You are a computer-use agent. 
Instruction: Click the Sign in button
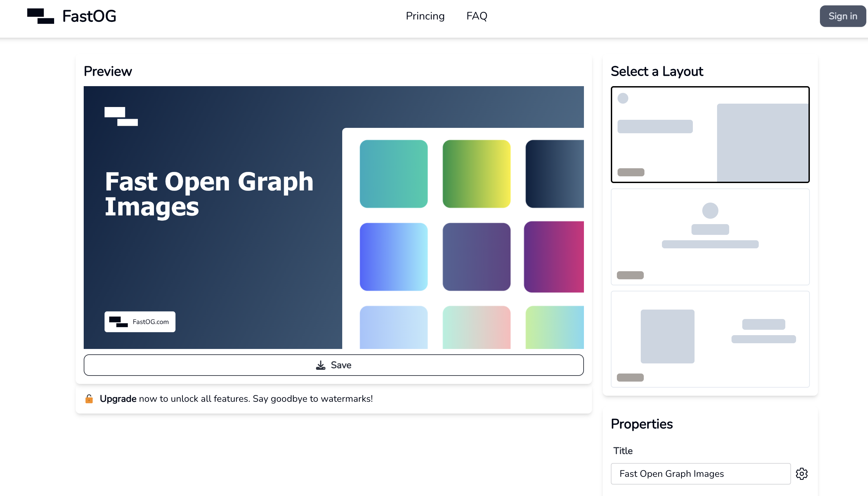pos(842,16)
